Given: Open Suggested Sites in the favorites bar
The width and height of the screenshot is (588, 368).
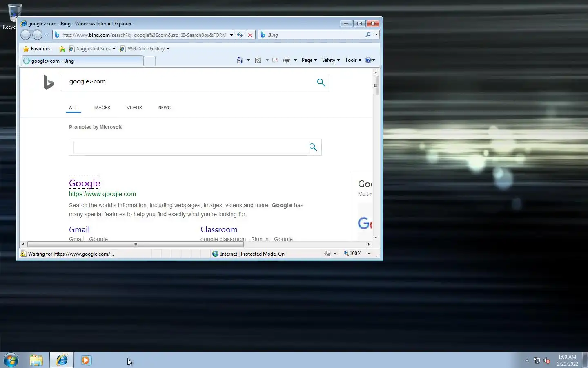Looking at the screenshot, I should point(92,49).
